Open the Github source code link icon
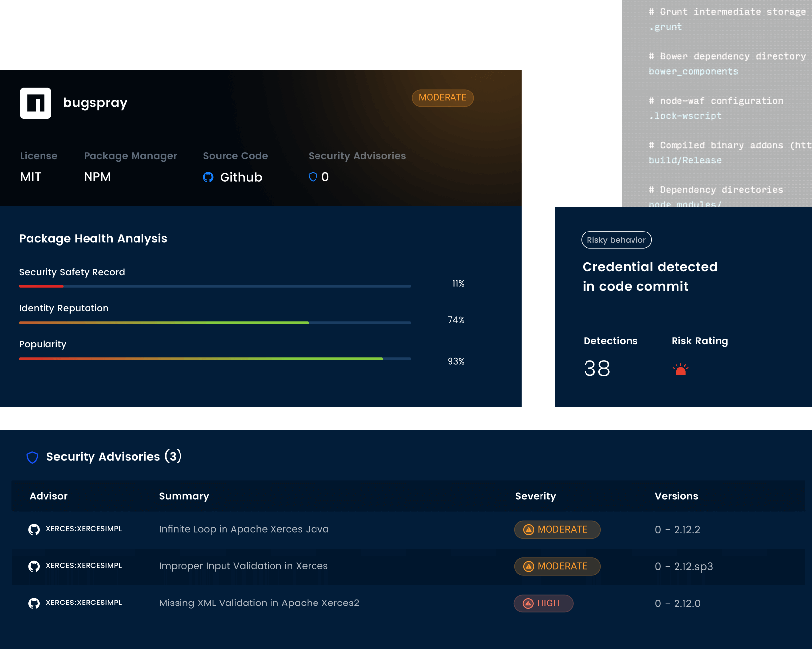The width and height of the screenshot is (812, 649). pos(208,177)
